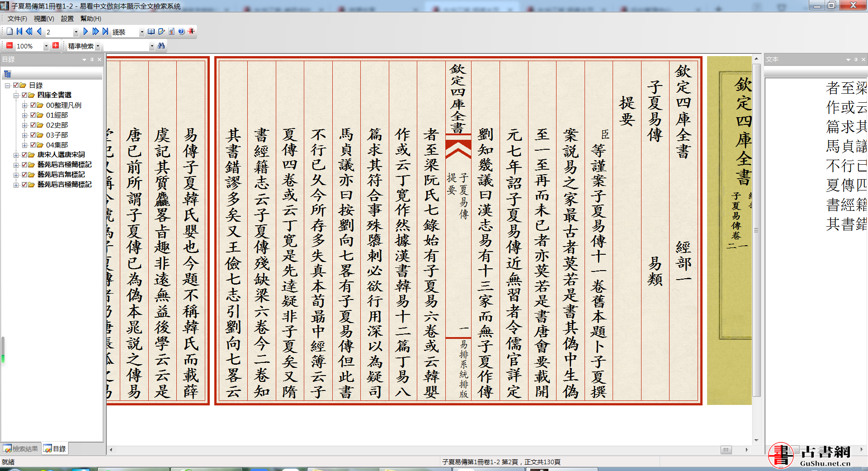Close the 目錄 panel
The image size is (868, 471).
pyautogui.click(x=99, y=59)
